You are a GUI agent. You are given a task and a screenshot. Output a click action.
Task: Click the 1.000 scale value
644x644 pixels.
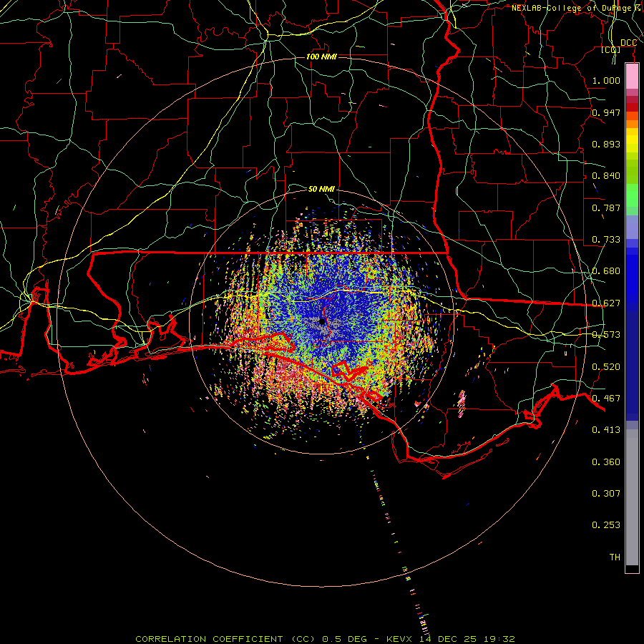pos(606,80)
